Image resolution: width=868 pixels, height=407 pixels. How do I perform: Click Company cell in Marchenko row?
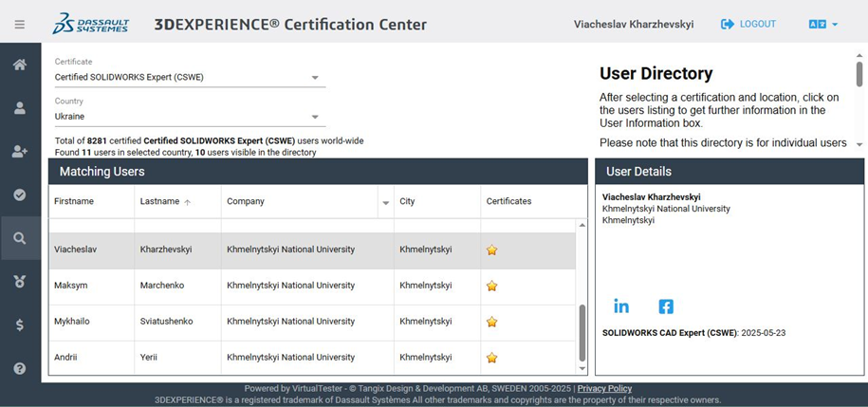[x=307, y=286]
